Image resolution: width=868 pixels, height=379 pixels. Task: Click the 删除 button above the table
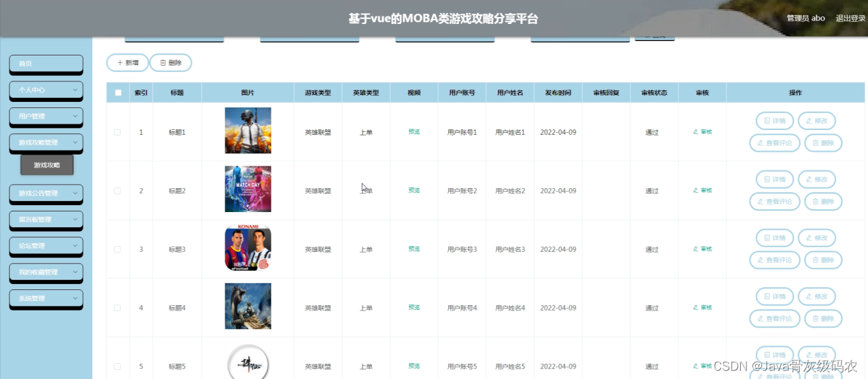(171, 62)
